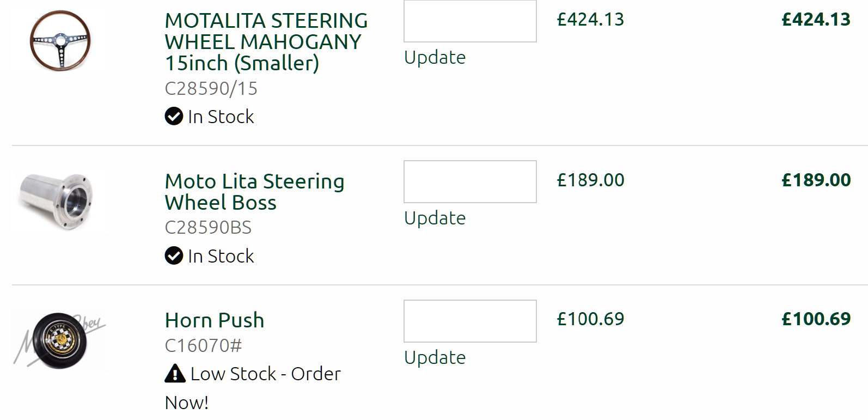This screenshot has height=420, width=868.
Task: Click the mahogany steering wheel thumbnail
Action: [x=60, y=40]
